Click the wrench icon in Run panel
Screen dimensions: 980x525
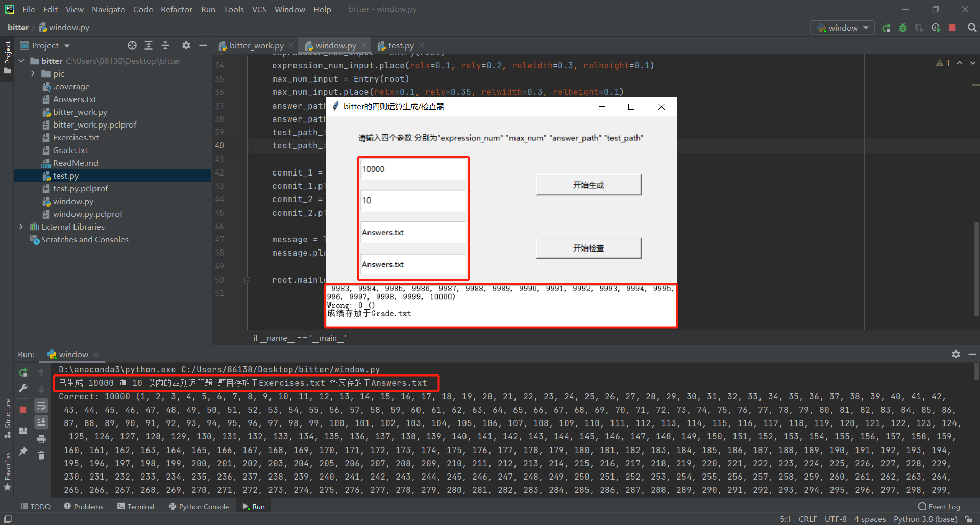(x=23, y=389)
